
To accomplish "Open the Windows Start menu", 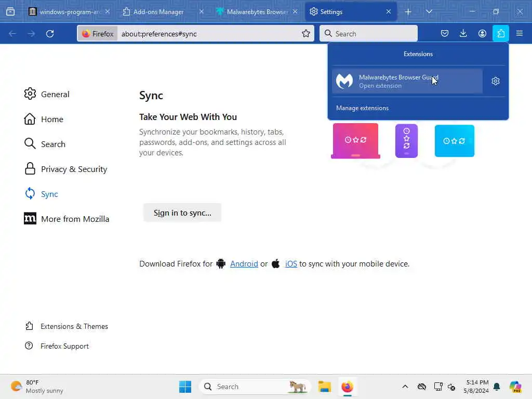I will click(x=185, y=387).
